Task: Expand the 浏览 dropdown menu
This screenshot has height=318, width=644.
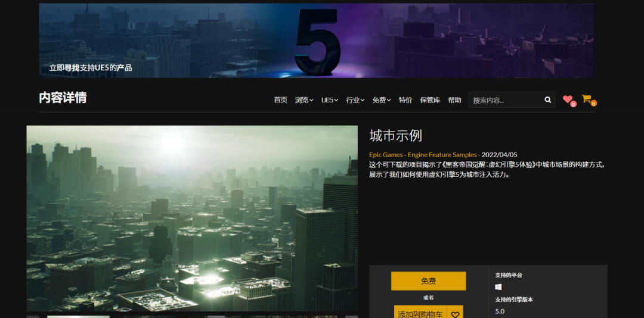Action: [x=304, y=100]
